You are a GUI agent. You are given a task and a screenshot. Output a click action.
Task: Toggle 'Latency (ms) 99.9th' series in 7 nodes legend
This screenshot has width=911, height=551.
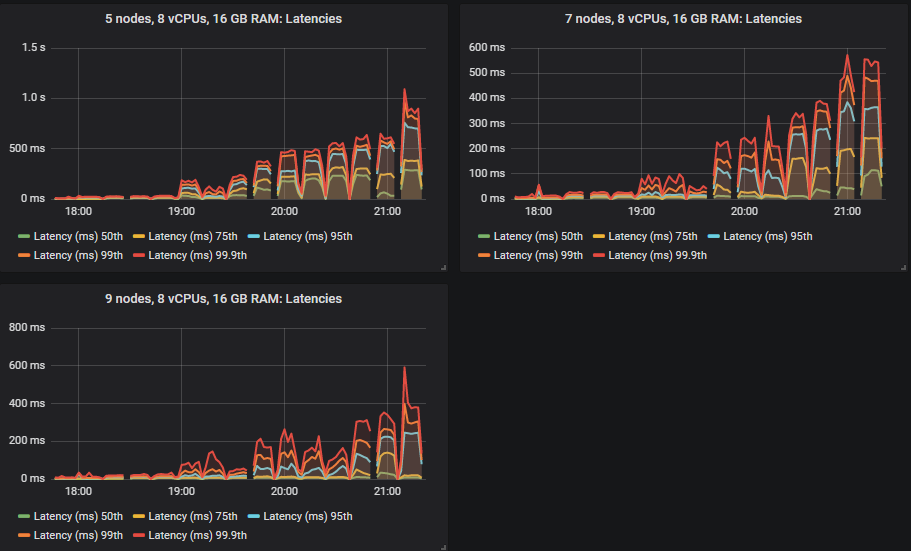click(657, 256)
